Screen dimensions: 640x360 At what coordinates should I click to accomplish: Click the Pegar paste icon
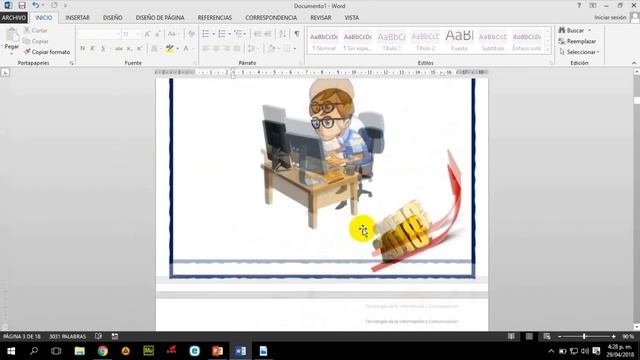12,35
